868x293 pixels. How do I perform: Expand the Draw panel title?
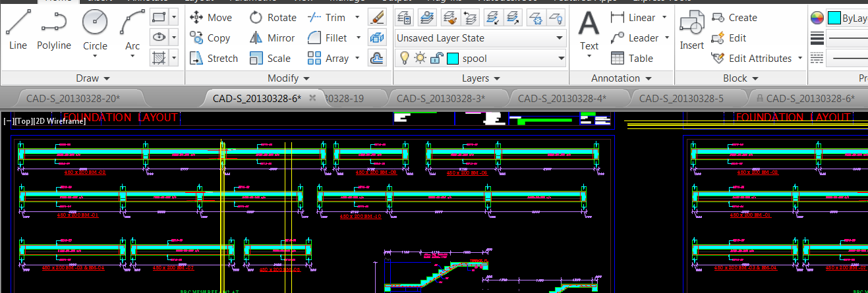coord(93,78)
